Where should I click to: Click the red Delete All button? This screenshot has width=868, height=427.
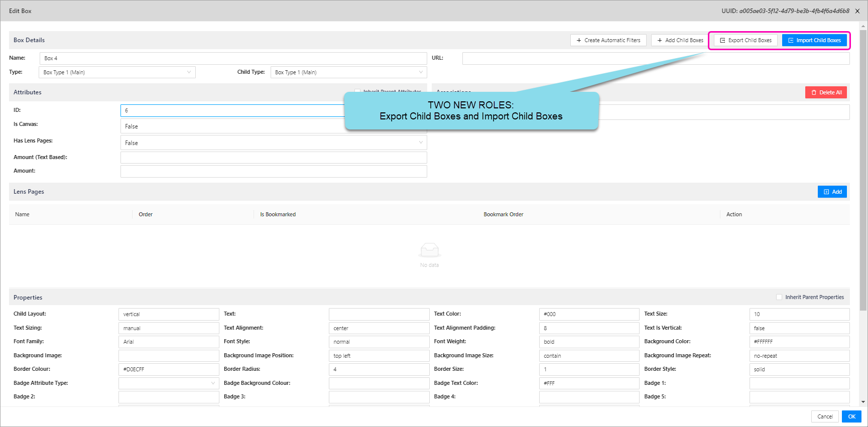(x=826, y=92)
